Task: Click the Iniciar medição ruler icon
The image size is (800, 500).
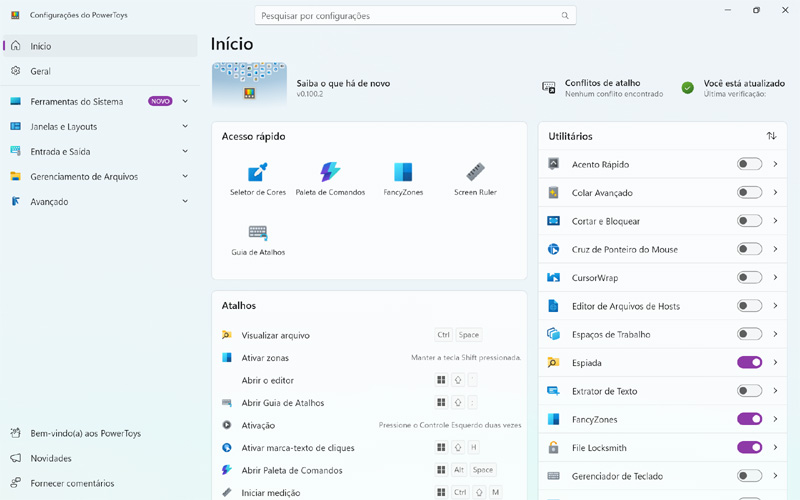Action: click(x=227, y=492)
